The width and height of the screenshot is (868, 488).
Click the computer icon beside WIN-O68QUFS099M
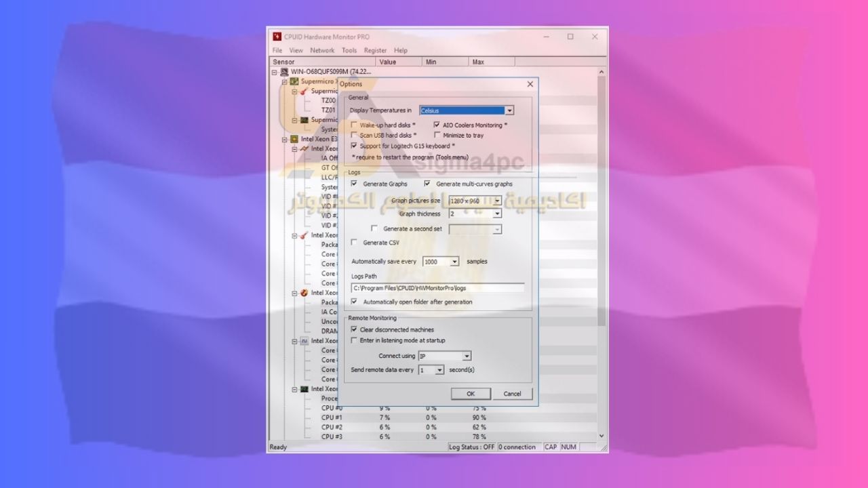coord(284,72)
